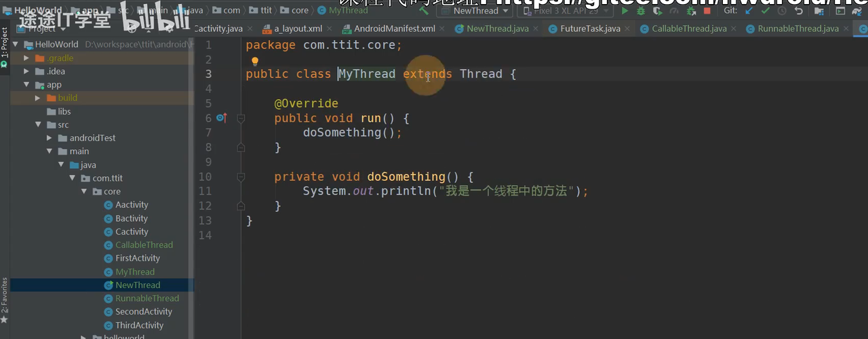Switch to the a_layout.xml tab
Image resolution: width=868 pixels, height=339 pixels.
298,28
